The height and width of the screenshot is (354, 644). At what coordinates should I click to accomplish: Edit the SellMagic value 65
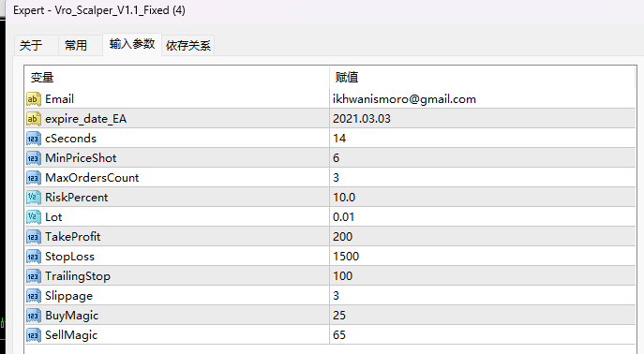point(482,335)
